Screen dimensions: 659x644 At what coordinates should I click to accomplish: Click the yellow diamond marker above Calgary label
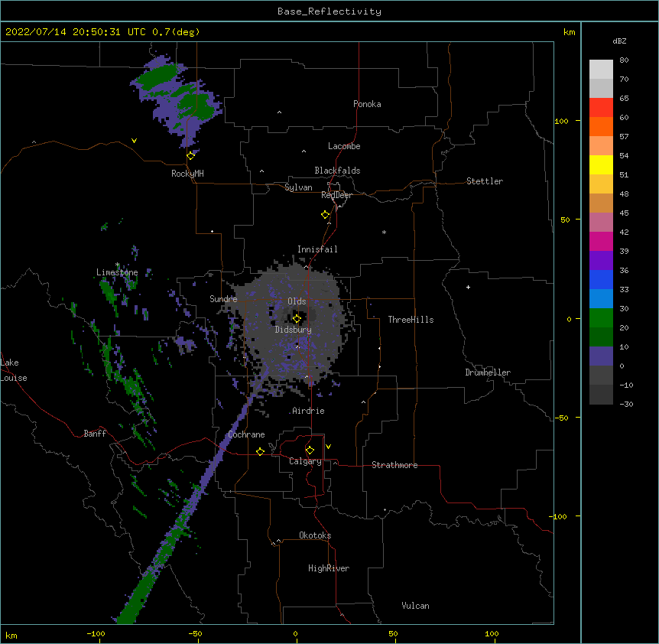(310, 450)
